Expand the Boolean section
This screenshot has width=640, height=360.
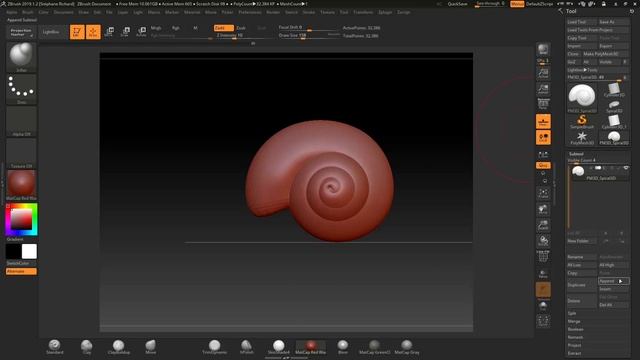point(576,329)
